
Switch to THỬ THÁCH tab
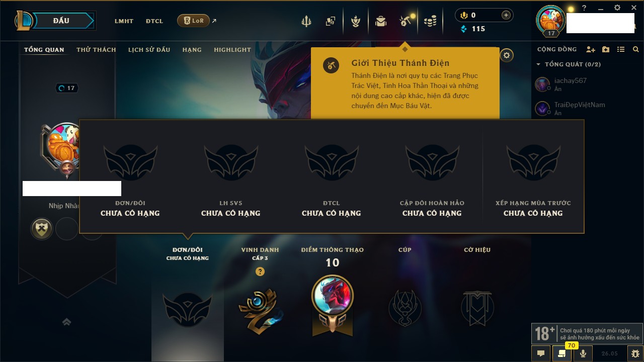pyautogui.click(x=96, y=50)
